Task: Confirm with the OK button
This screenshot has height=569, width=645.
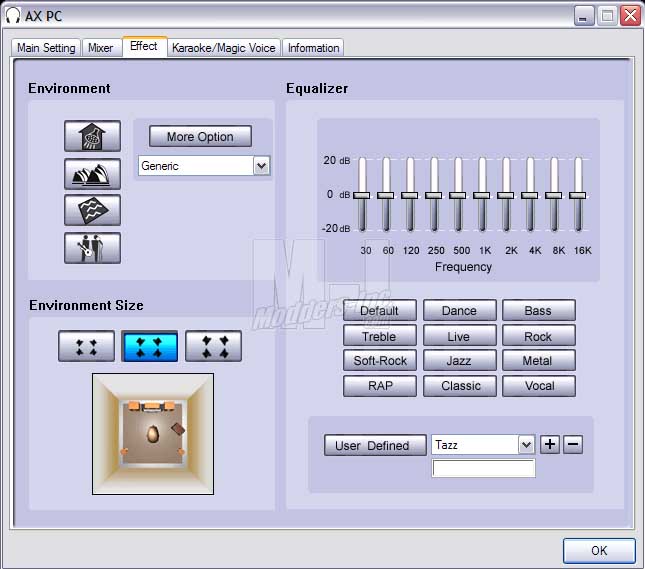Action: pyautogui.click(x=599, y=550)
